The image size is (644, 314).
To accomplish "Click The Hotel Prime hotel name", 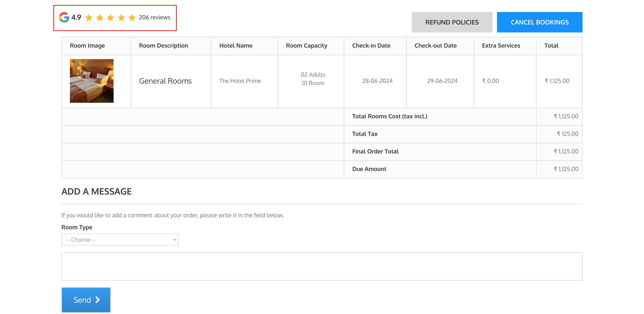I will click(x=240, y=81).
